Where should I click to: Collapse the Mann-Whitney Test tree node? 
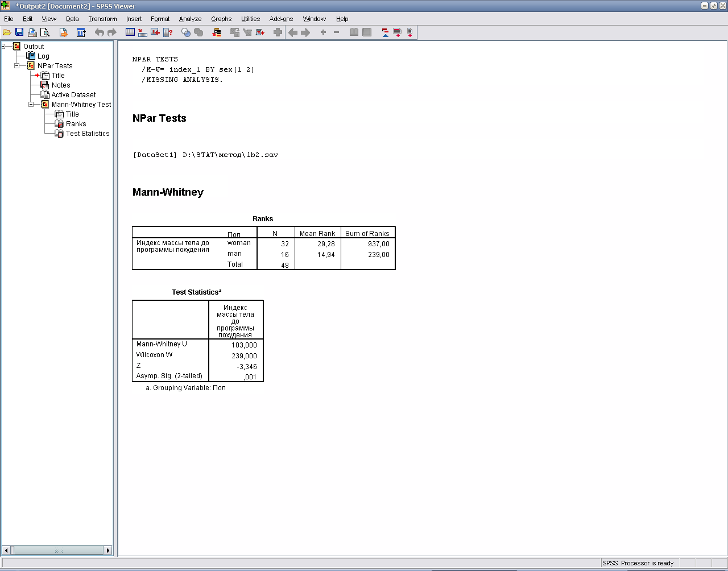(31, 105)
